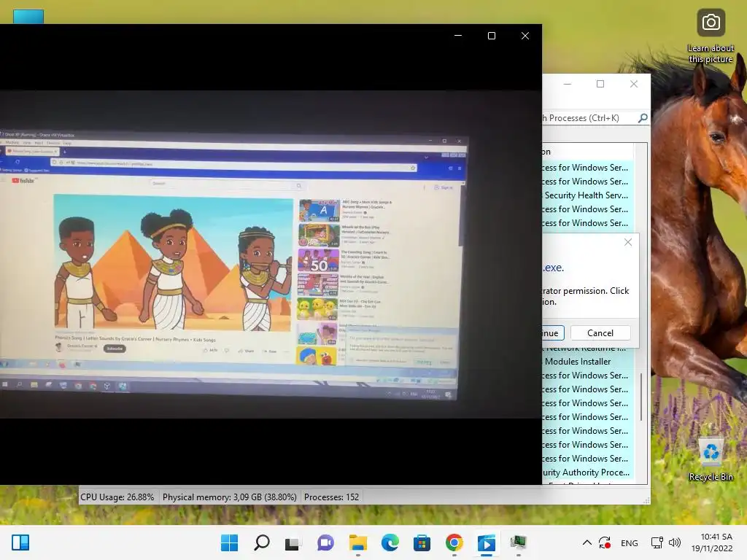Image resolution: width=747 pixels, height=560 pixels.
Task: Click the .exe. link in dialog
Action: coord(553,268)
